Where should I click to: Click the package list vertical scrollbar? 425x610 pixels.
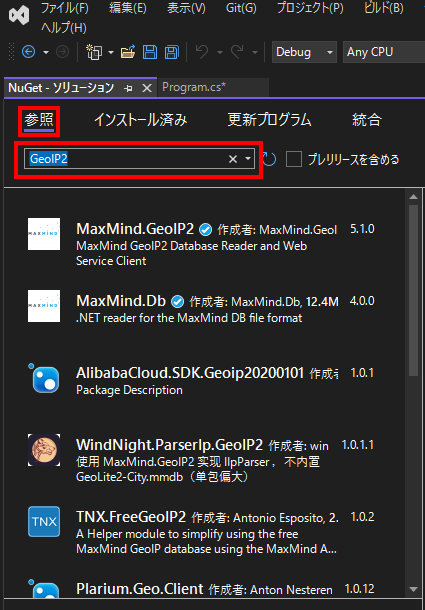(413, 290)
